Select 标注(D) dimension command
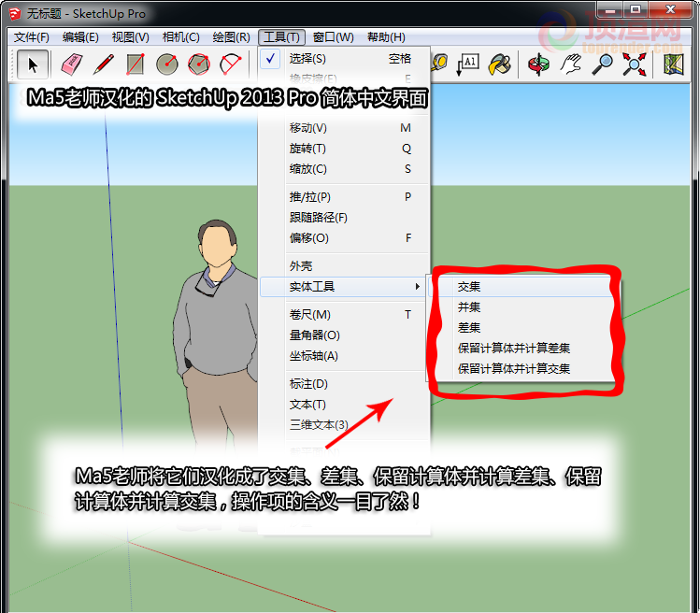 344,384
